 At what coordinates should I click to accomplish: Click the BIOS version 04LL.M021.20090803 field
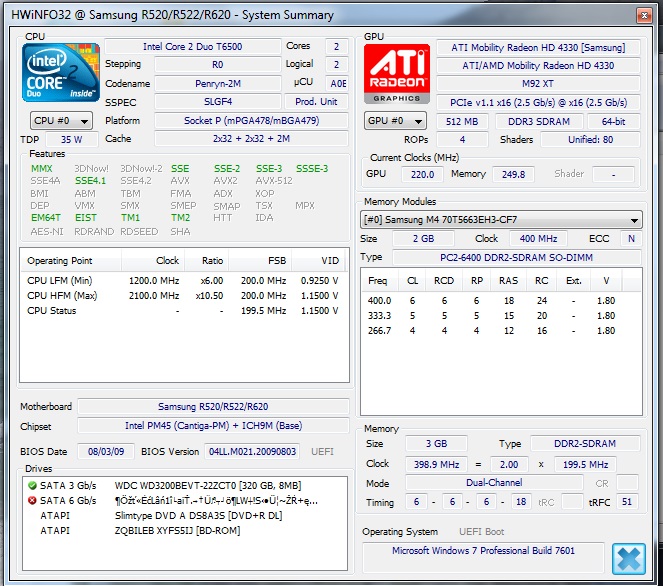pos(252,452)
